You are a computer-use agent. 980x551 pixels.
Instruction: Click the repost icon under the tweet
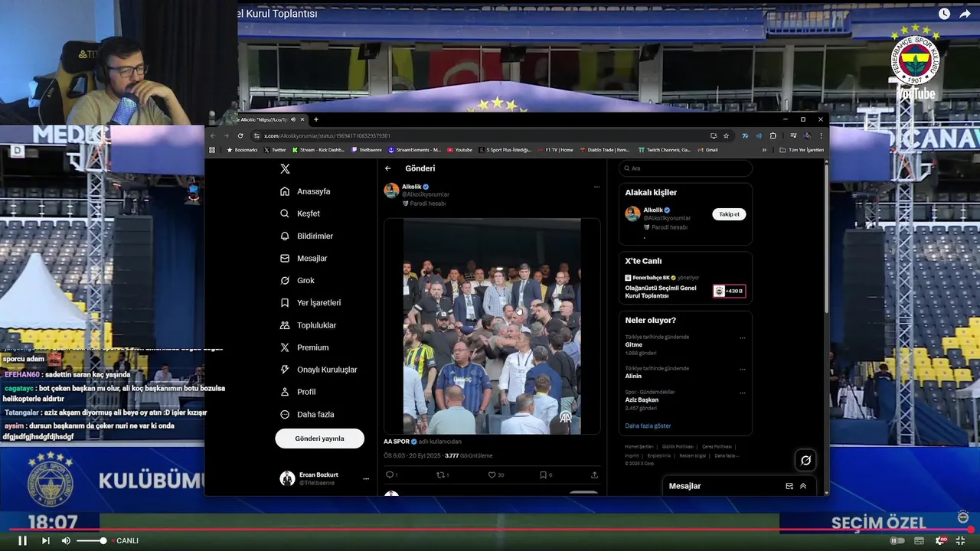[440, 475]
